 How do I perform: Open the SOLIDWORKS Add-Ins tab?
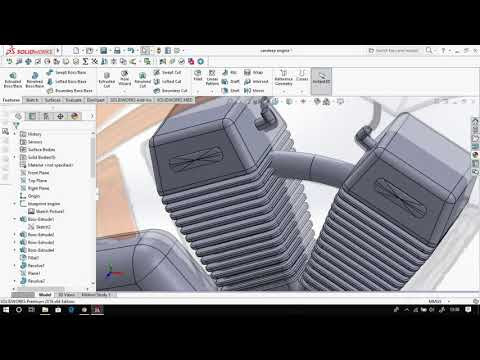(131, 100)
